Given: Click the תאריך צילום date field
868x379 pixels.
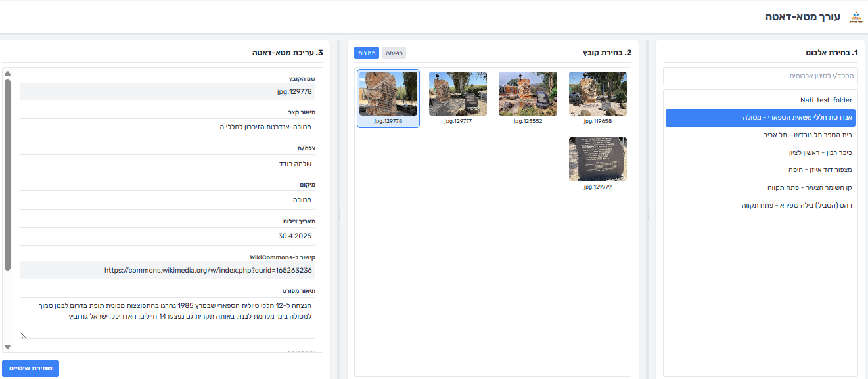Looking at the screenshot, I should pyautogui.click(x=168, y=236).
